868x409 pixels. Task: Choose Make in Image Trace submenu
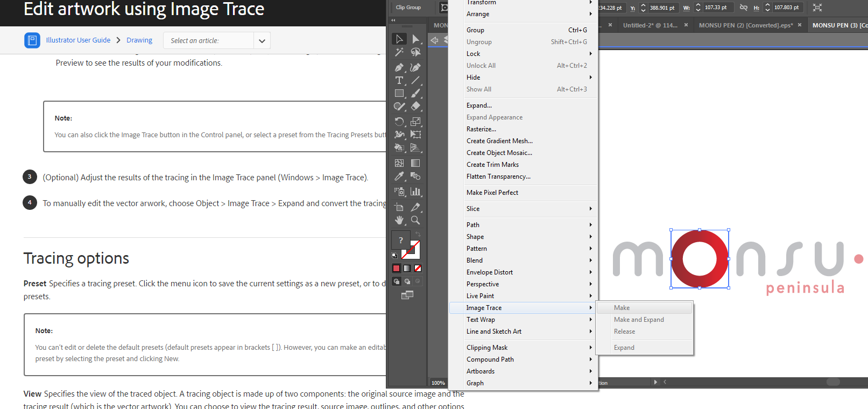tap(645, 308)
